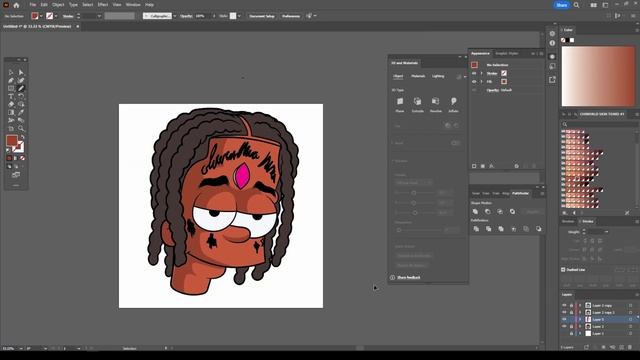Toggle visibility of Layer 2 copy 2

564,312
